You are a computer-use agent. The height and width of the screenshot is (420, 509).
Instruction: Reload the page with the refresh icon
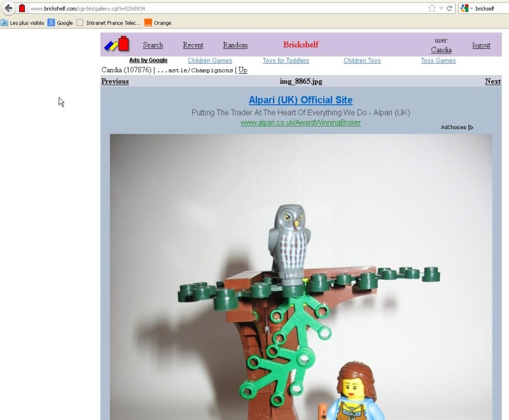pyautogui.click(x=450, y=8)
